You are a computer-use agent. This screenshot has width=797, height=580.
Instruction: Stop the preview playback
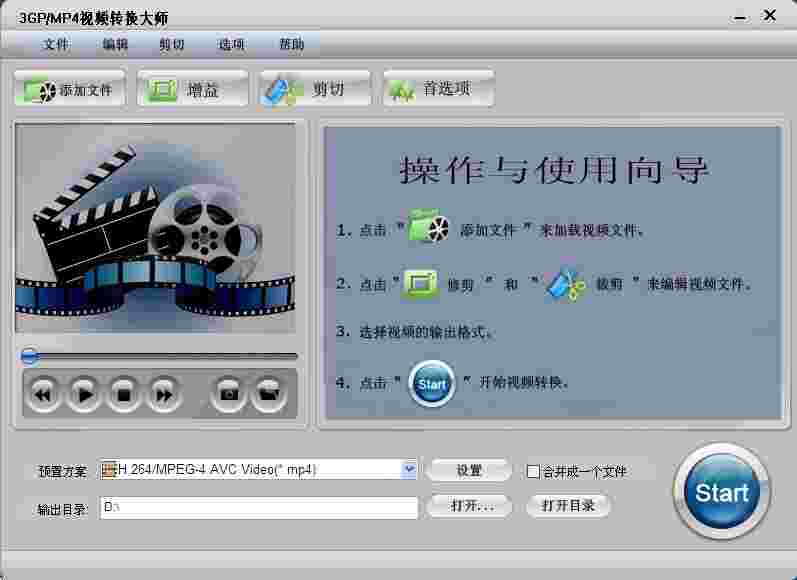(124, 394)
